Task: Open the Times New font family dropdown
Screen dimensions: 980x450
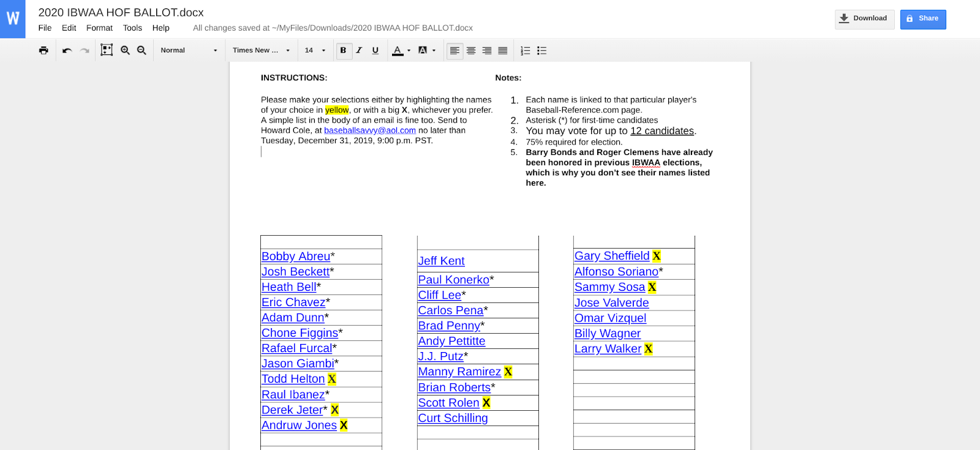Action: click(261, 50)
